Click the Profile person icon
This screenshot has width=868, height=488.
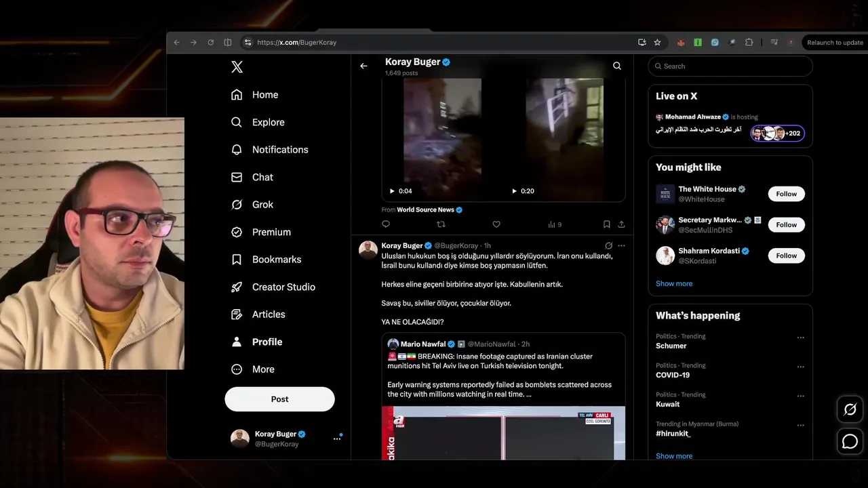point(237,342)
